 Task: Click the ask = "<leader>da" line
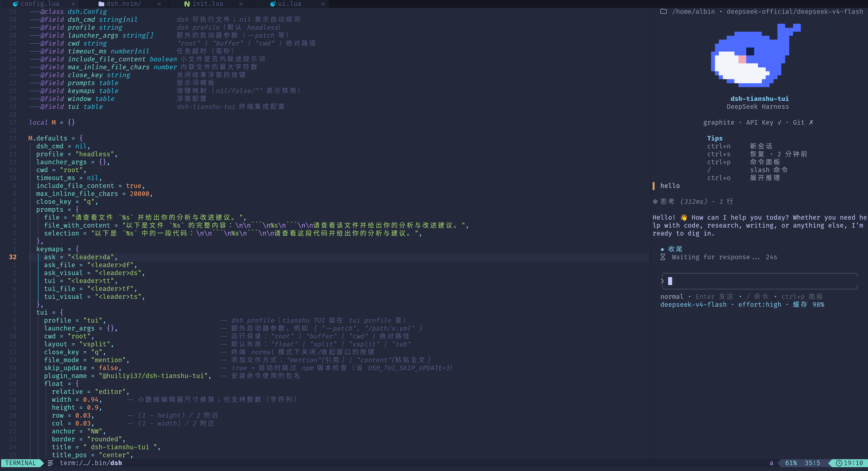coord(81,257)
